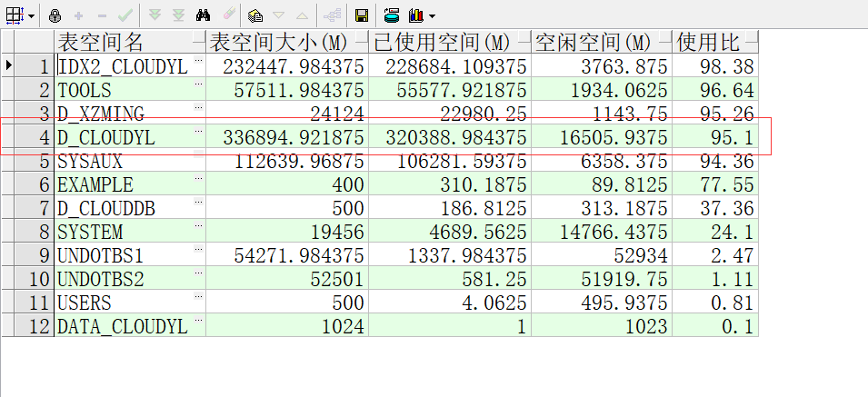Screen dimensions: 868x397
Task: Click the bar chart graph icon
Action: click(x=415, y=15)
